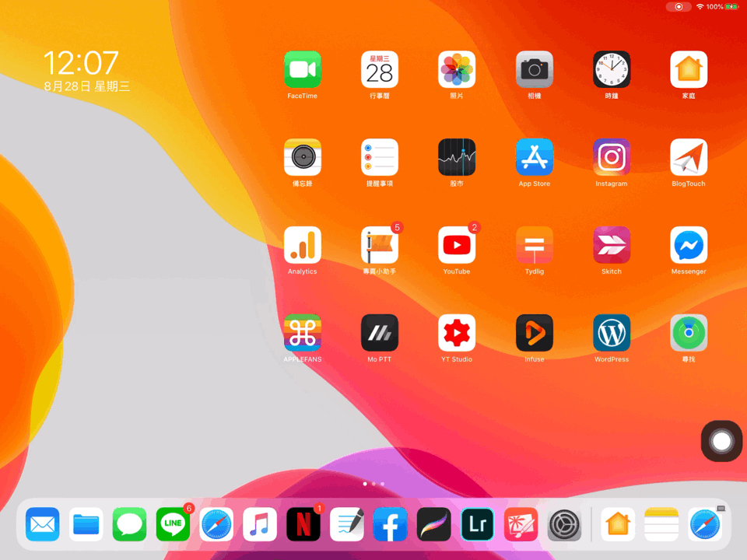Open Messages in the dock
Screen dimensions: 747x560
[x=129, y=524]
